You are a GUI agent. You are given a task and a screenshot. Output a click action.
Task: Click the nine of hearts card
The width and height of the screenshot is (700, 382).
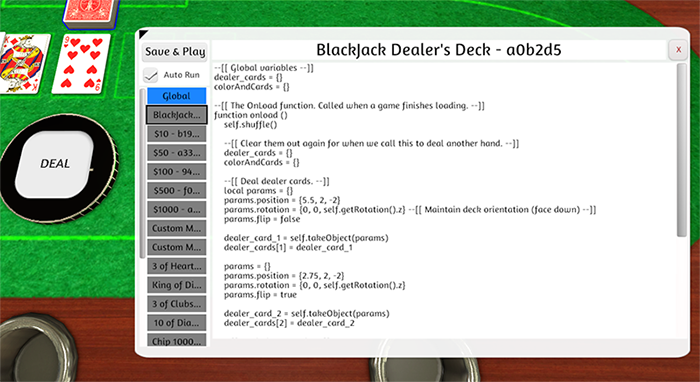click(82, 63)
